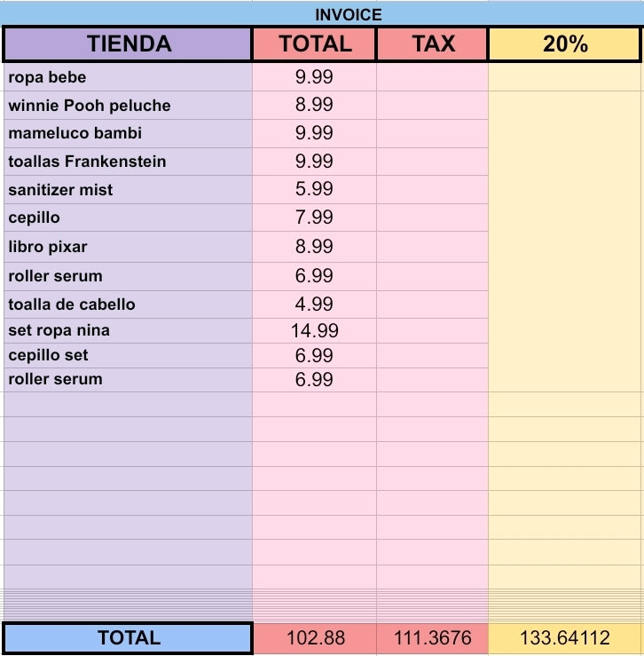Click the 'cepillo set' item cell

pos(128,356)
